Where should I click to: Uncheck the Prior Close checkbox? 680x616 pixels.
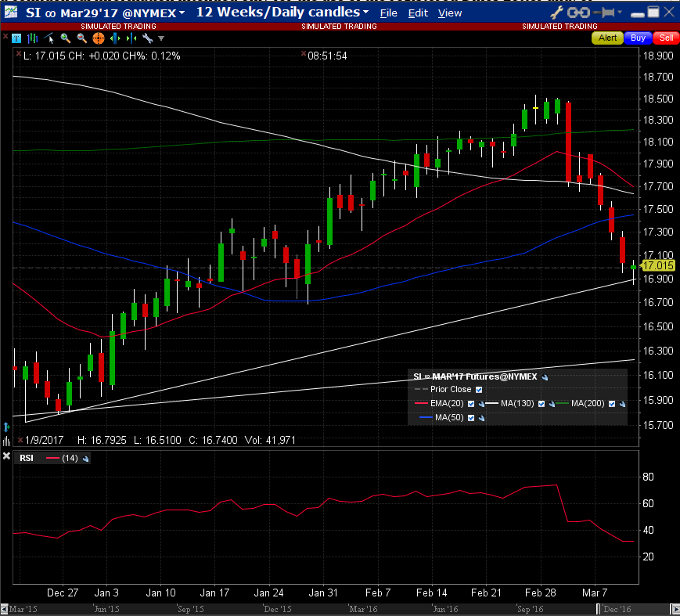click(479, 390)
